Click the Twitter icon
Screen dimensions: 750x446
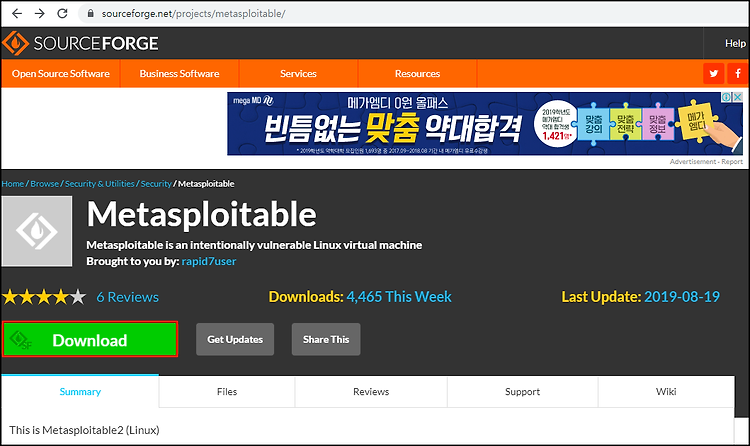click(713, 74)
